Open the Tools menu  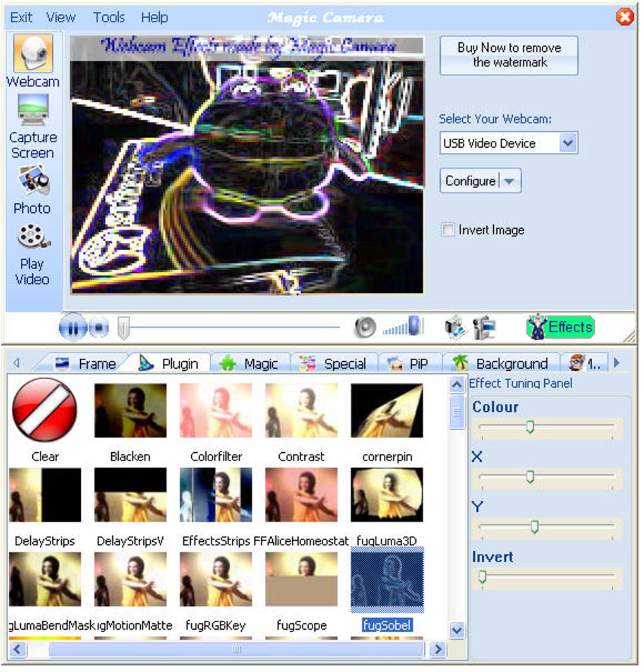[x=110, y=18]
